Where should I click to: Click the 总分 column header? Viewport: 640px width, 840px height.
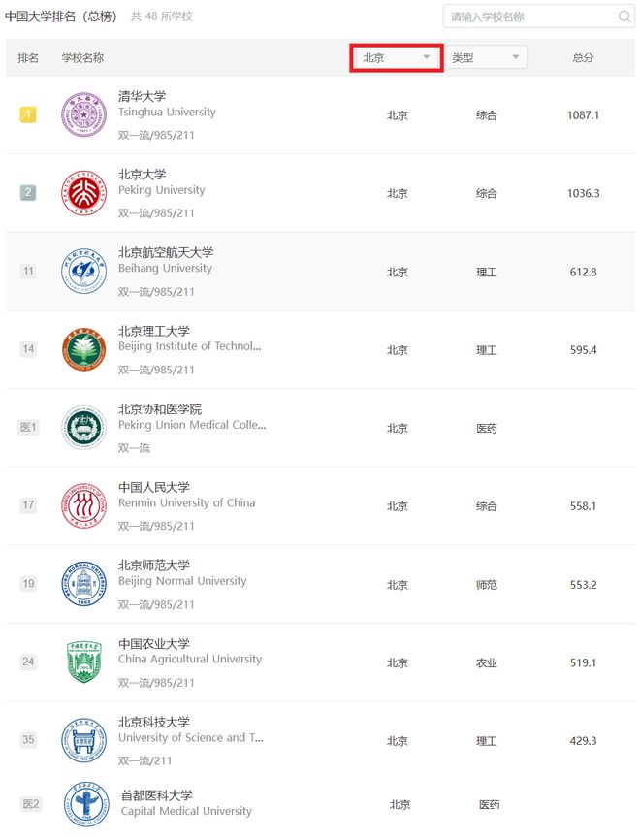point(583,57)
